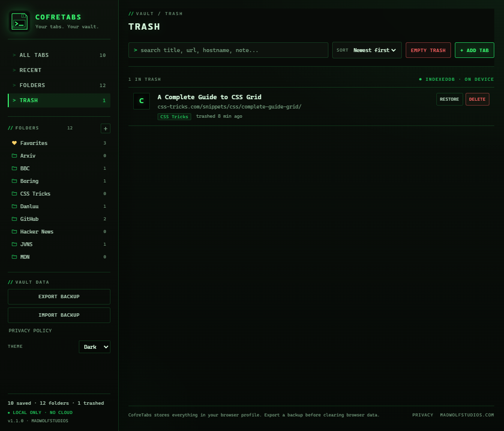This screenshot has height=431, width=504.
Task: Click the folder icon beside CSS Tricks folder
Action: (14, 194)
